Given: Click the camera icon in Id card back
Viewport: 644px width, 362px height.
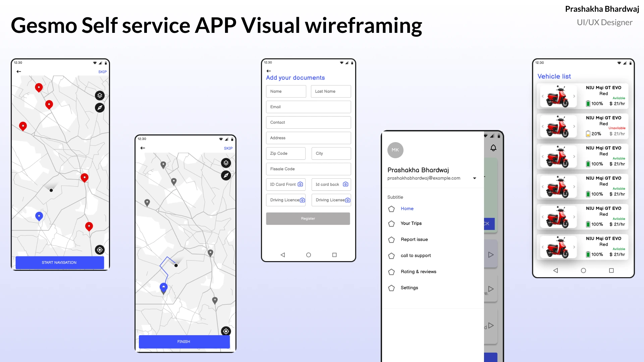Looking at the screenshot, I should point(345,184).
